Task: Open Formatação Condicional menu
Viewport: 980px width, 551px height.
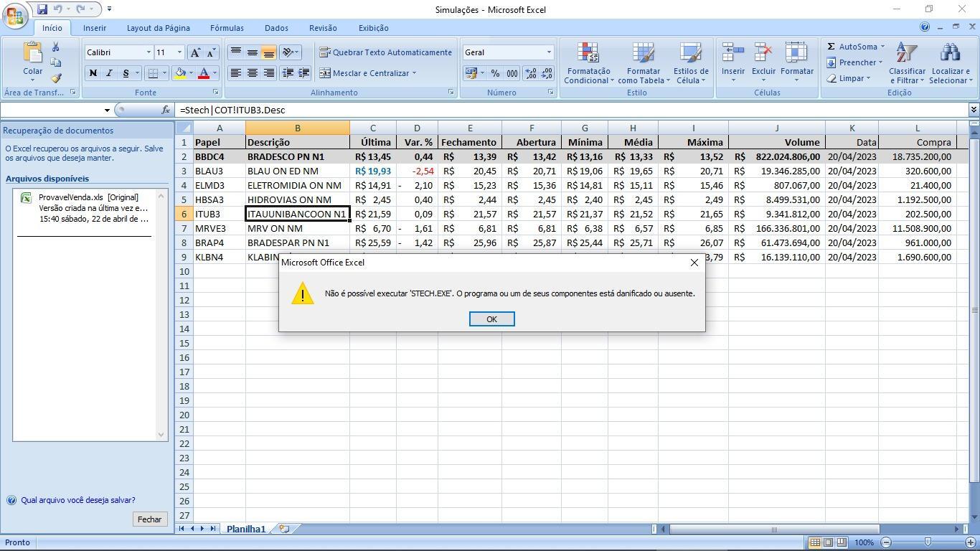Action: (x=588, y=63)
